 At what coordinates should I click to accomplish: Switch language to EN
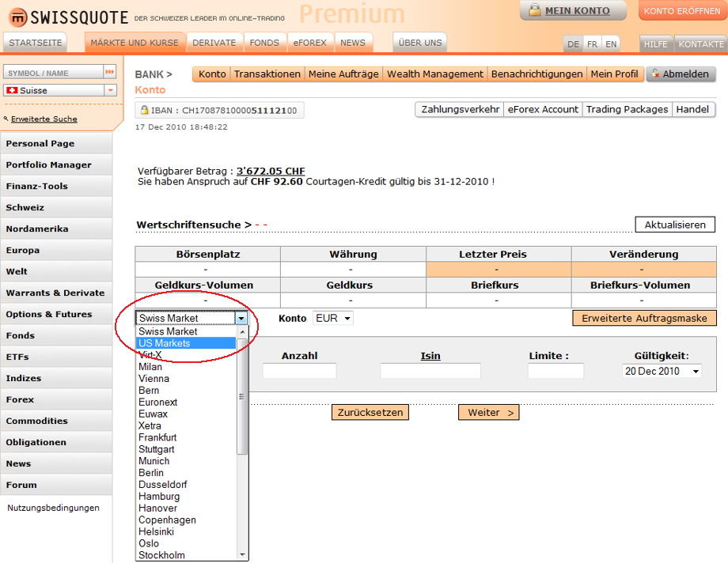[x=611, y=44]
